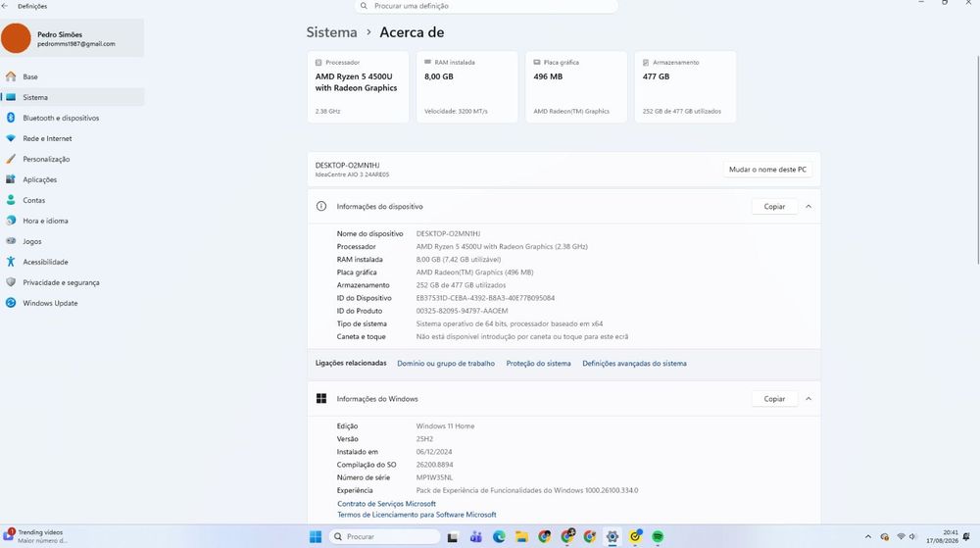Show hidden system tray icons chevron

pyautogui.click(x=868, y=537)
